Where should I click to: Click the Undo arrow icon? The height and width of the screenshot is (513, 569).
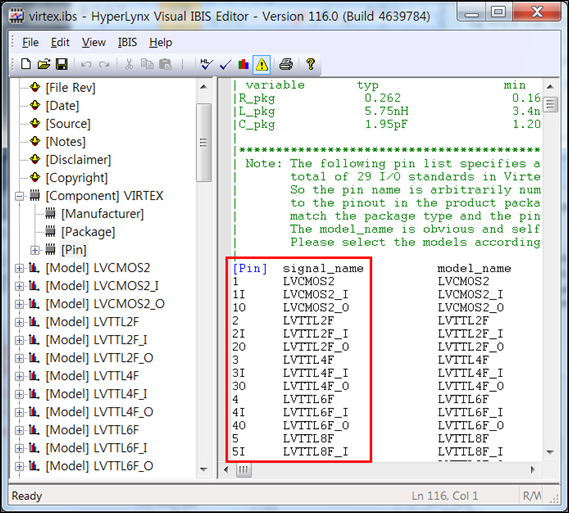pyautogui.click(x=86, y=65)
